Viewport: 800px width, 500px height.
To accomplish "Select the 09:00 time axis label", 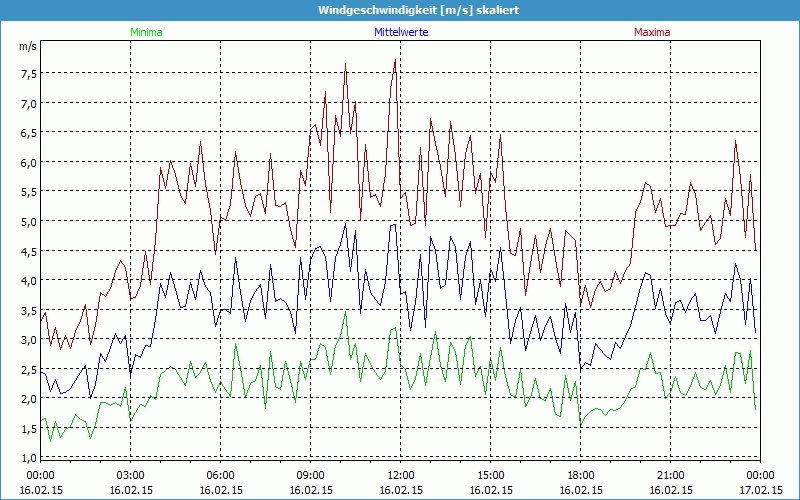I will [x=310, y=475].
